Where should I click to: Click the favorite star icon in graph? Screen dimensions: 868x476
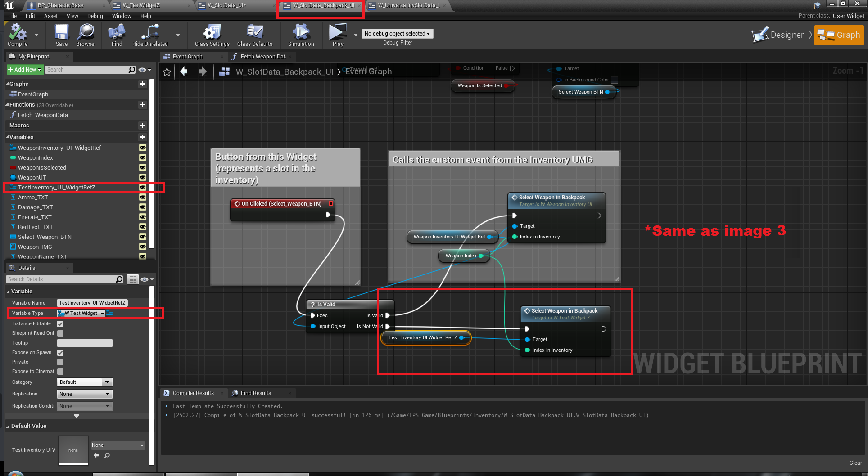click(167, 72)
